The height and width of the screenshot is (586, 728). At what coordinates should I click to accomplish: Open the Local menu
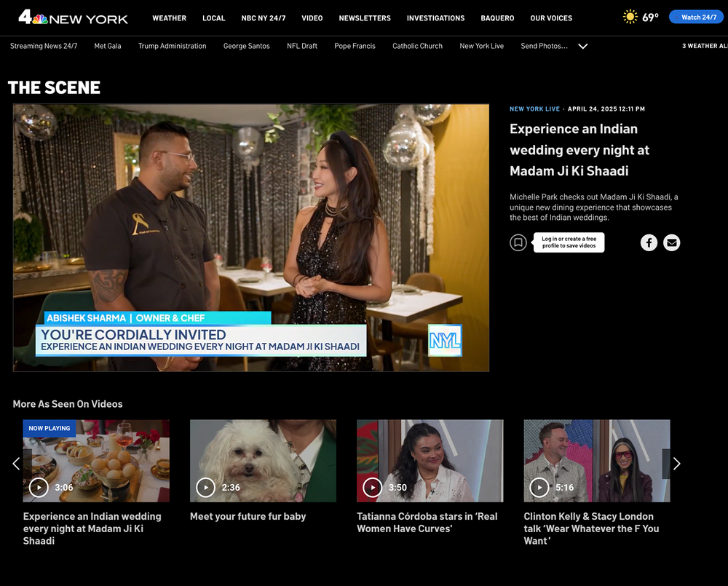pyautogui.click(x=213, y=18)
